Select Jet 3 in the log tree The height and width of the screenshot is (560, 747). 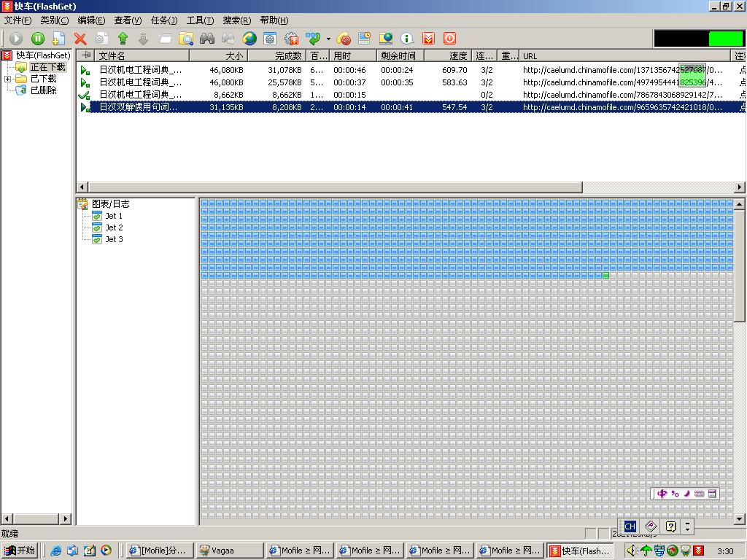click(x=114, y=239)
